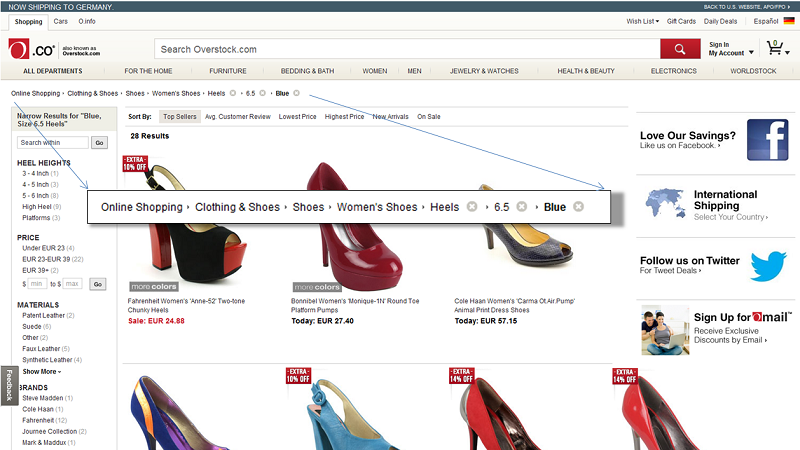Click the Twitter bird icon
Viewport: 800px width, 450px height.
(767, 265)
